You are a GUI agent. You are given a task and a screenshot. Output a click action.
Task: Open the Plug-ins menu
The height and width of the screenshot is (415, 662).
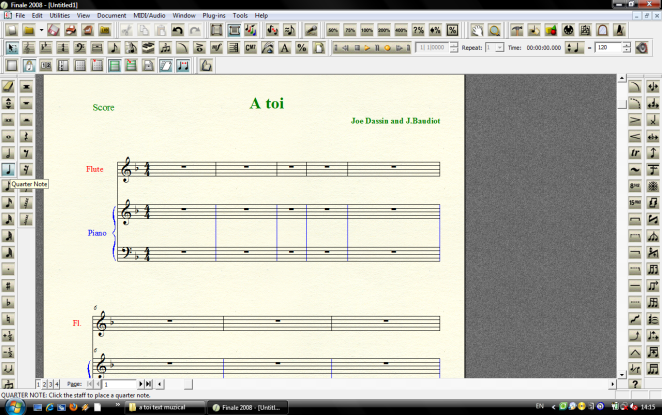pos(214,15)
